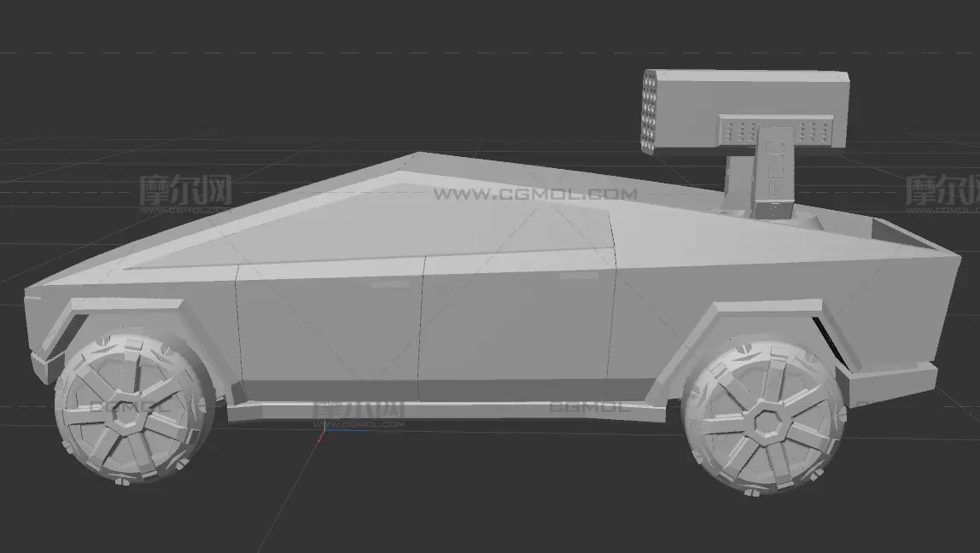Select the roof peak of the truck
Image resolution: width=980 pixels, height=553 pixels.
point(418,156)
